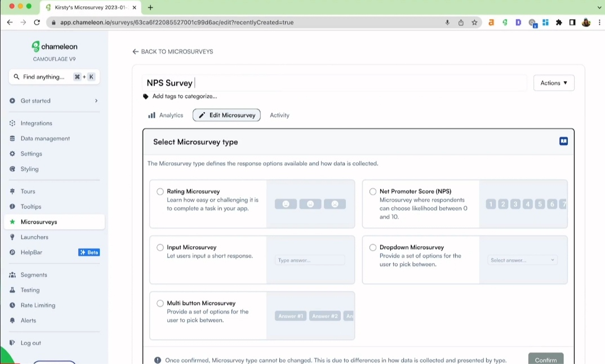Click the Rate Limiting clock icon
This screenshot has height=364, width=605.
click(12, 305)
